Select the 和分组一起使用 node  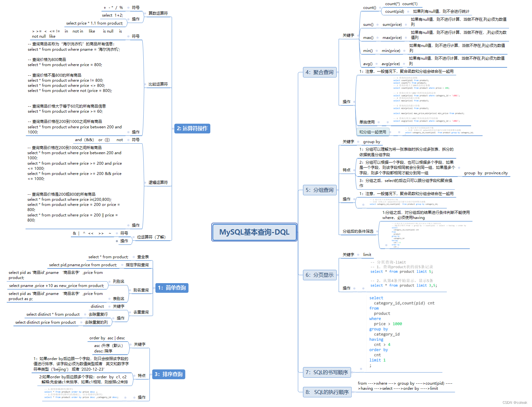[x=373, y=132]
